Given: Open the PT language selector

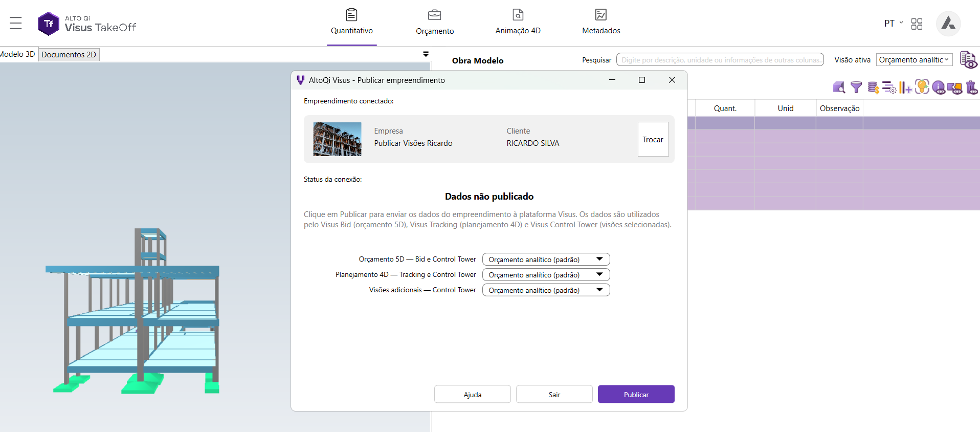Looking at the screenshot, I should 893,24.
